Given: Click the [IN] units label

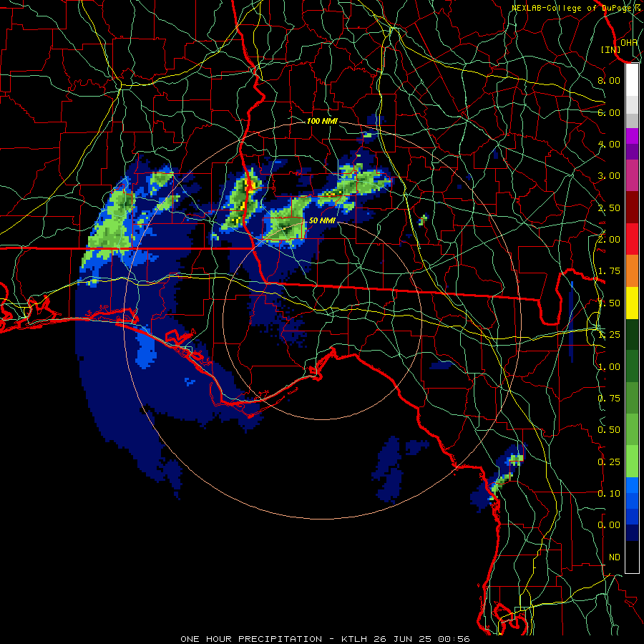Looking at the screenshot, I should coord(611,49).
